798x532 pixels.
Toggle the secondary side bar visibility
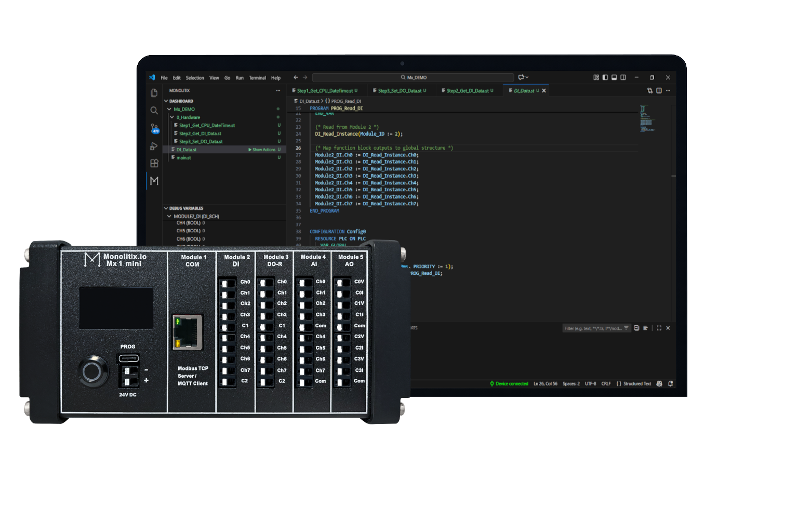click(x=623, y=77)
